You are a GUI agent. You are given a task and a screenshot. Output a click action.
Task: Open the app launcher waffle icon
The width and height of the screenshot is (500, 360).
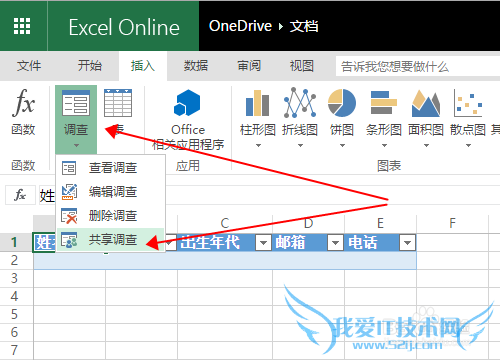click(x=22, y=26)
